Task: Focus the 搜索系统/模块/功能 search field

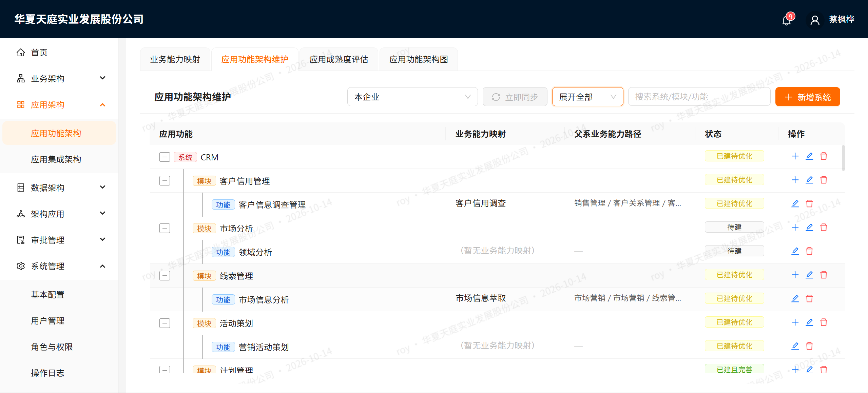Action: click(699, 97)
